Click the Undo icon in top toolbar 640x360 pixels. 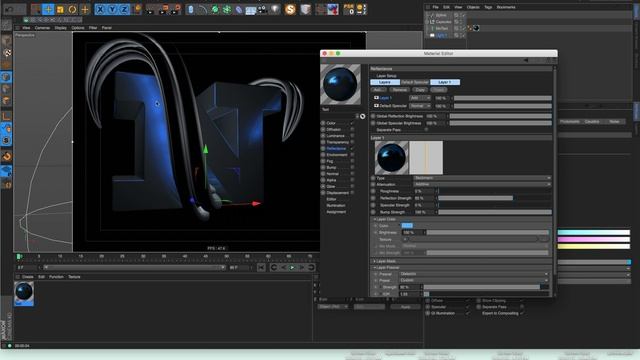click(x=9, y=9)
